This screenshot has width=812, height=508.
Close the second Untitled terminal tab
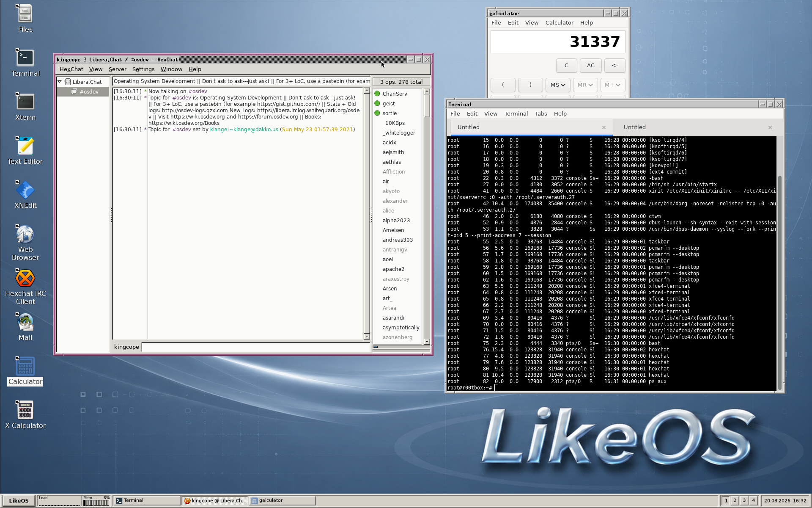770,127
